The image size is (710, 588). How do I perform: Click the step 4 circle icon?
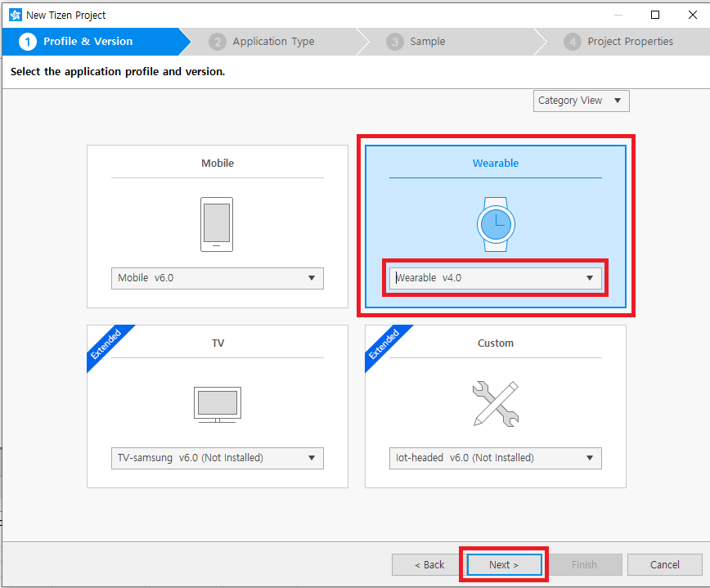click(x=573, y=42)
